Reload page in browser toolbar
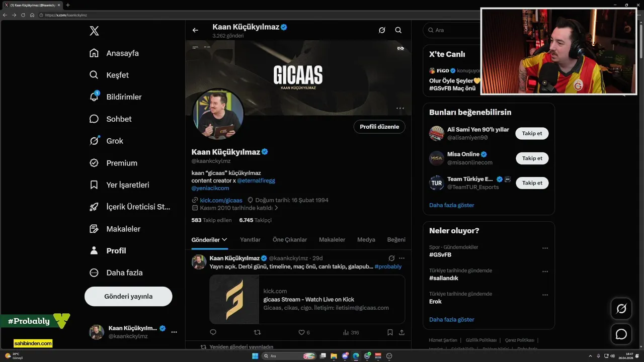Viewport: 644px width, 362px height. (x=23, y=15)
